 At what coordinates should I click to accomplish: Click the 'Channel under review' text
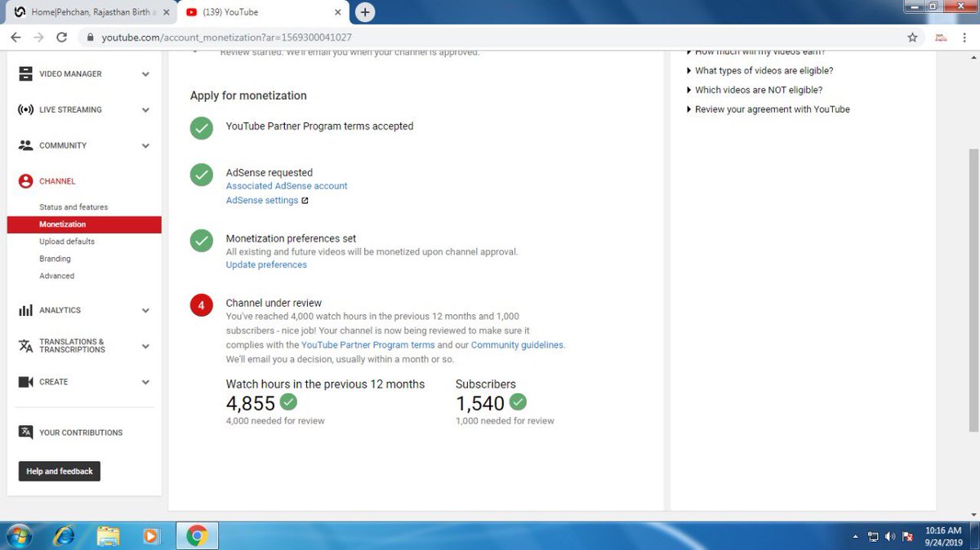coord(274,303)
